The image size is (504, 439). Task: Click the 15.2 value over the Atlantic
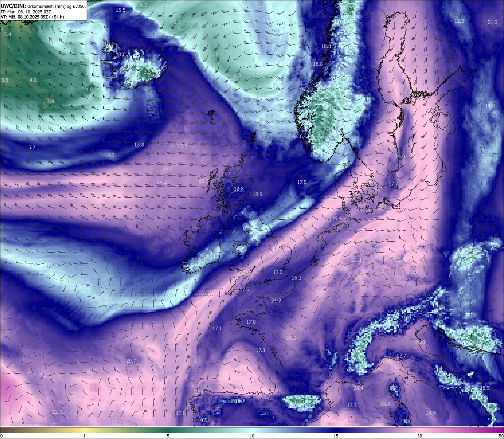(30, 147)
